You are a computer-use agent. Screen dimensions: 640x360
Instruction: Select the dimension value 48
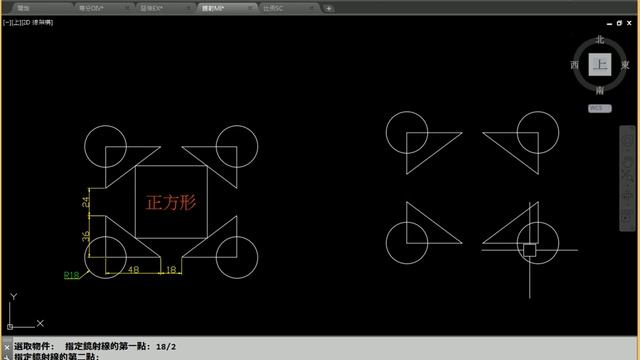133,270
